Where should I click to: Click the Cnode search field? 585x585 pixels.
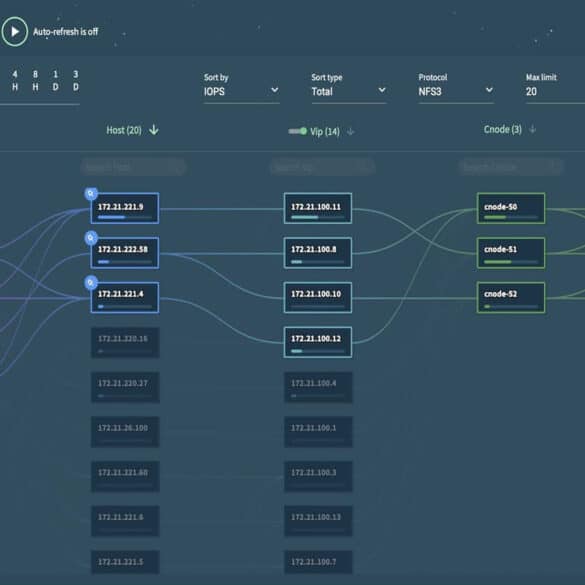pos(511,167)
